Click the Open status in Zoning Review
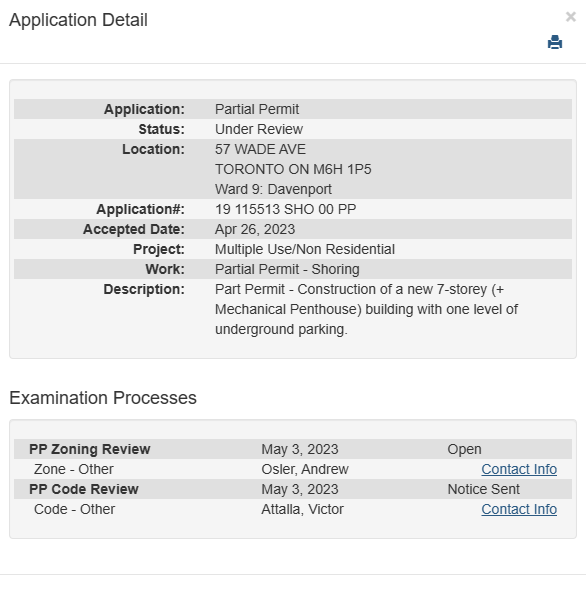Screen dimensions: 586x597 point(465,449)
